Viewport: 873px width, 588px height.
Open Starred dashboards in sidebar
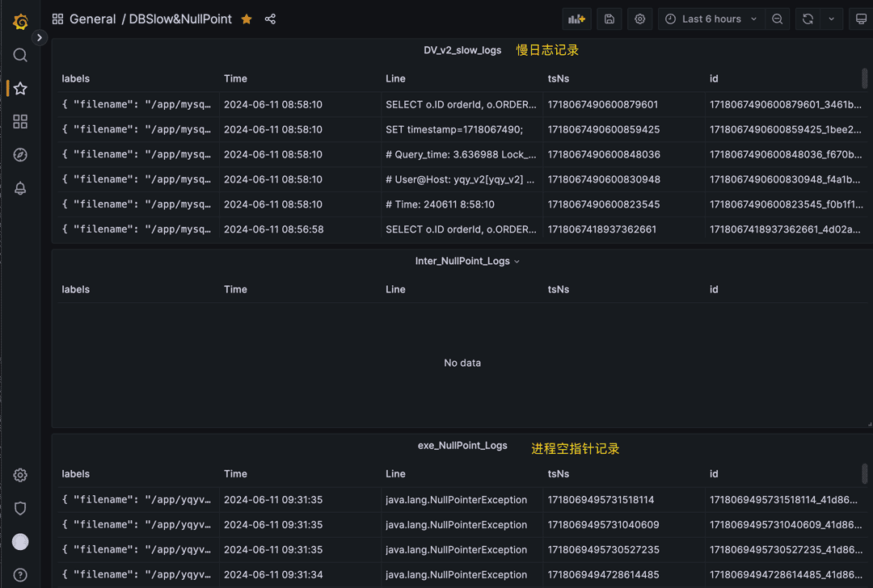(x=20, y=89)
